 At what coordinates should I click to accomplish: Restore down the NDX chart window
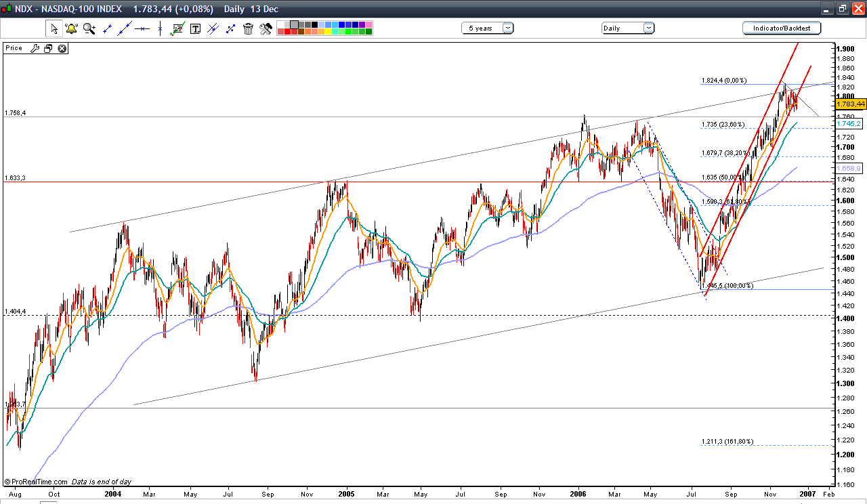(842, 9)
